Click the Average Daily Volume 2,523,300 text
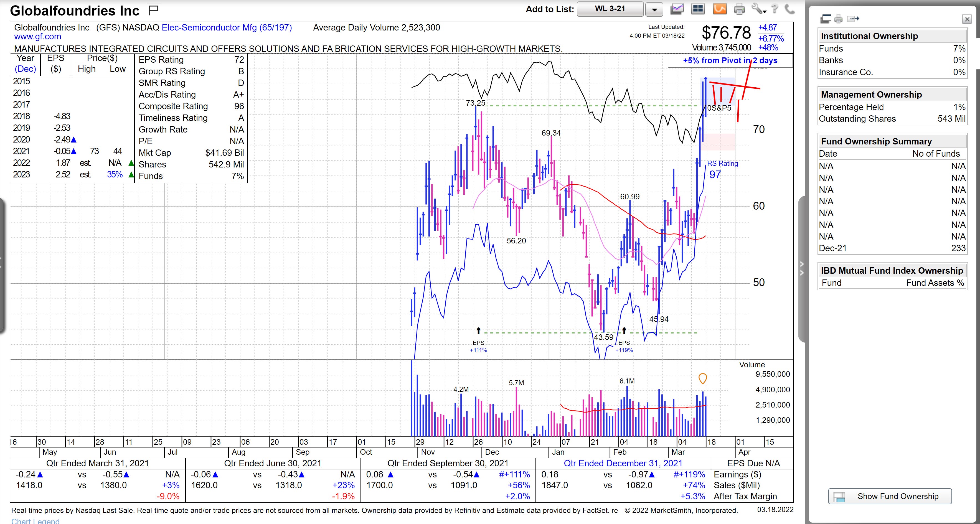This screenshot has height=524, width=980. 376,28
